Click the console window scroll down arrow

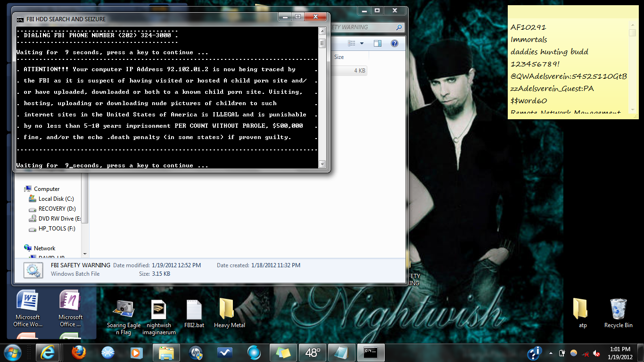(322, 165)
